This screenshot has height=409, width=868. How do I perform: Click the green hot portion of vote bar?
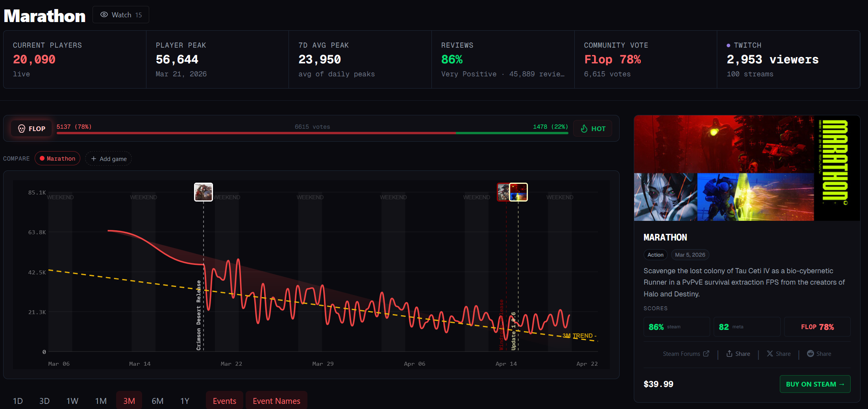click(512, 133)
